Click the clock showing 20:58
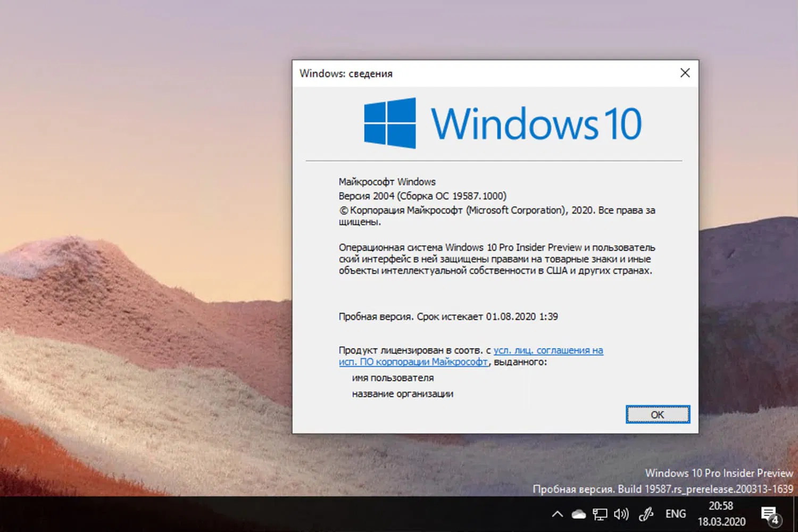This screenshot has height=532, width=798. (721, 506)
